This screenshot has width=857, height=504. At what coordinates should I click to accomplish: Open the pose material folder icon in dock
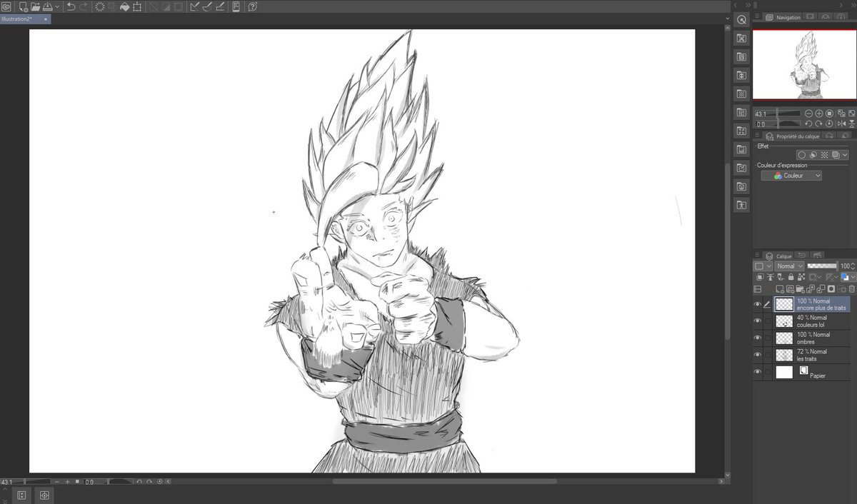(741, 205)
